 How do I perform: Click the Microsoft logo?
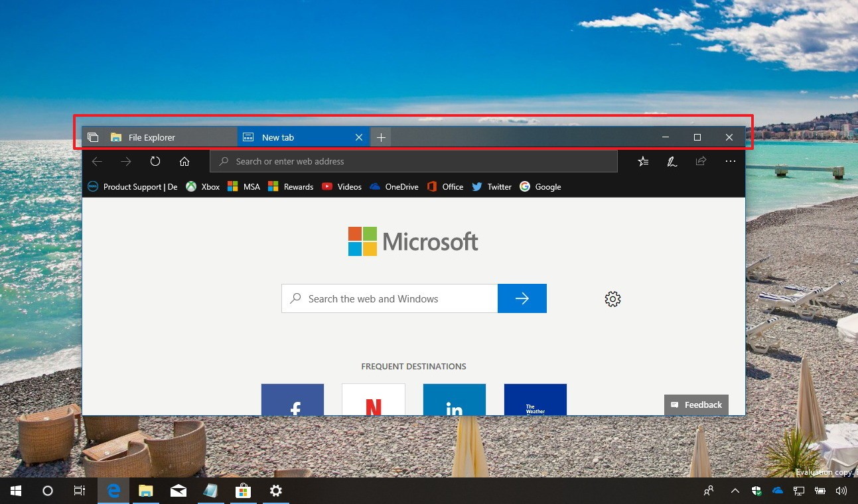[x=413, y=241]
